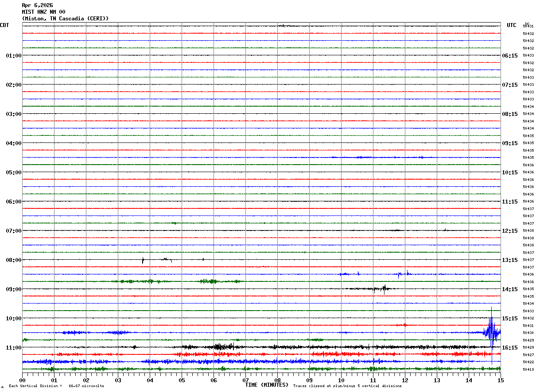536x392 pixels.
Task: Click the 14:15 UTC time label
Action: pos(510,289)
